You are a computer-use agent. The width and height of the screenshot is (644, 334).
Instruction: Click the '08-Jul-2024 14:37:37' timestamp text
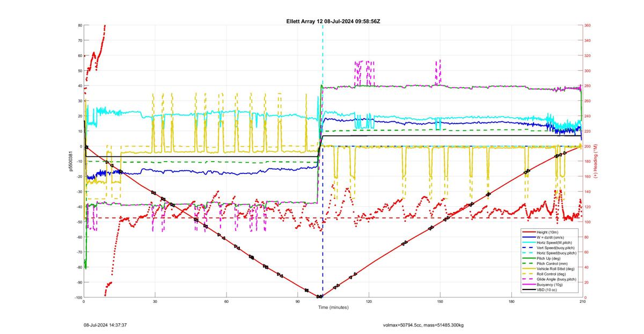pyautogui.click(x=105, y=325)
